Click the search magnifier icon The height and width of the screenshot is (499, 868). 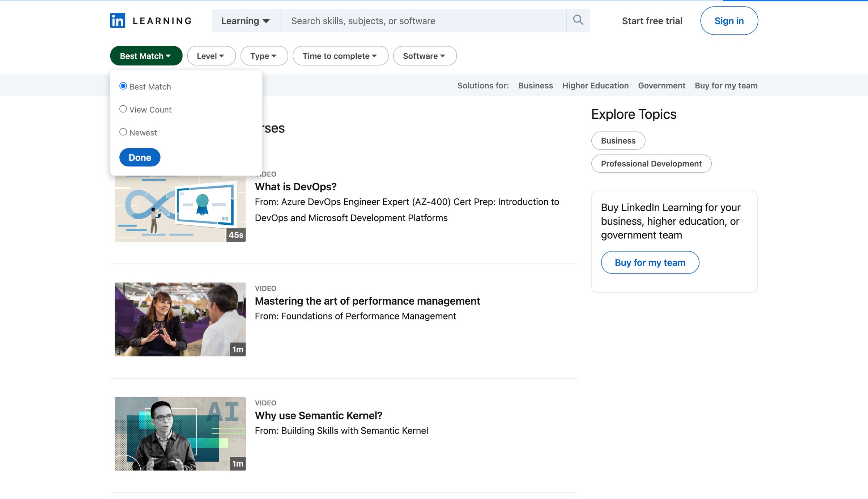(x=578, y=20)
